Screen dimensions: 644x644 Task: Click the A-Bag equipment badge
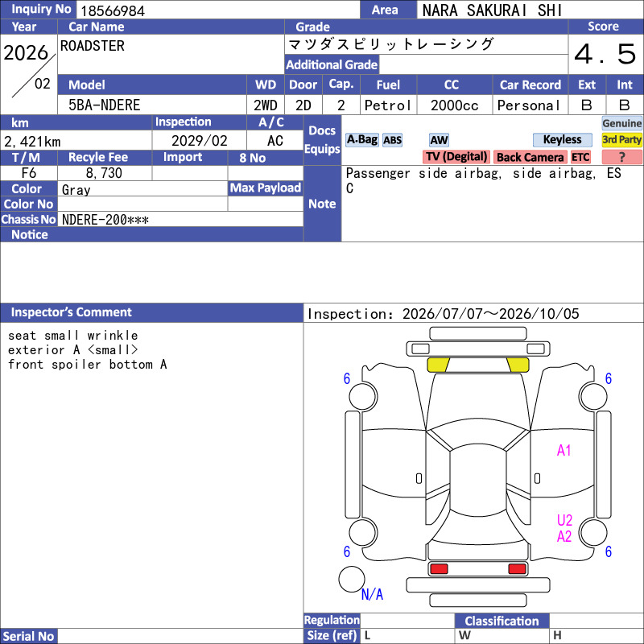(x=361, y=140)
